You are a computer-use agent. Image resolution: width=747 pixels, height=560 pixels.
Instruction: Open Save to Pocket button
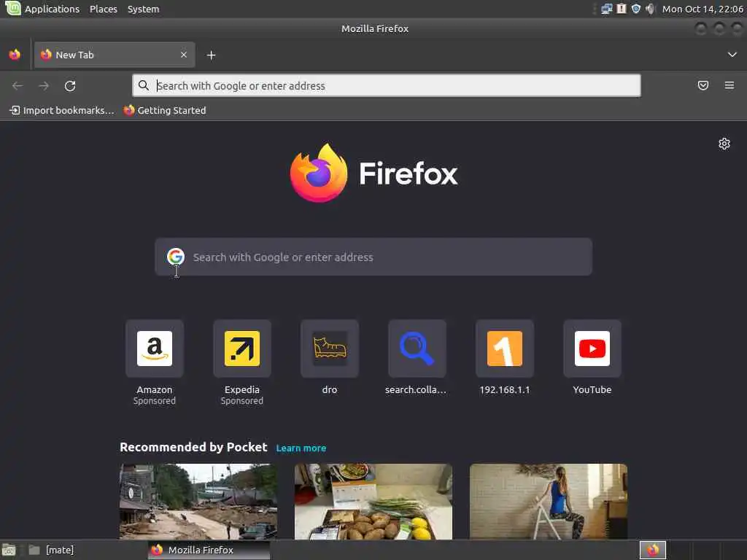pos(703,85)
